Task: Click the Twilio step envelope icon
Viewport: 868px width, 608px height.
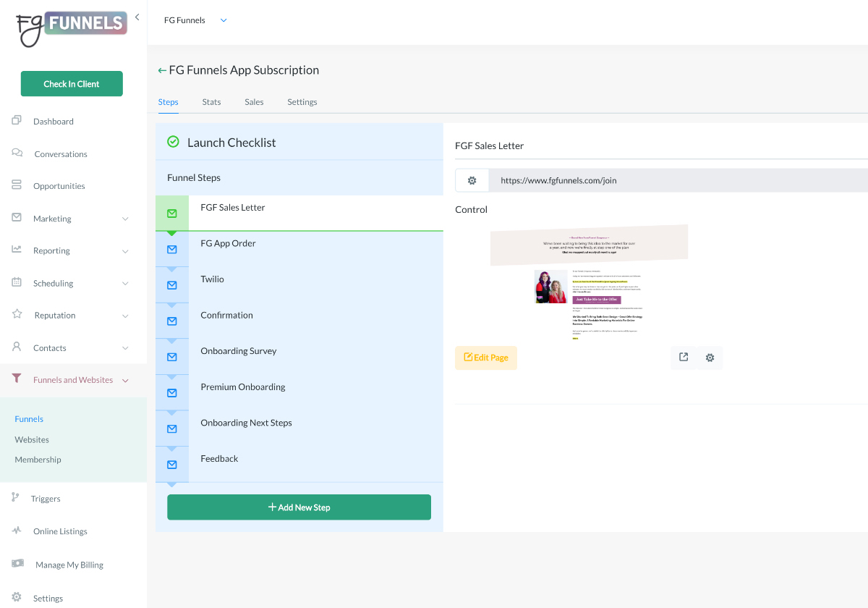Action: click(x=172, y=285)
